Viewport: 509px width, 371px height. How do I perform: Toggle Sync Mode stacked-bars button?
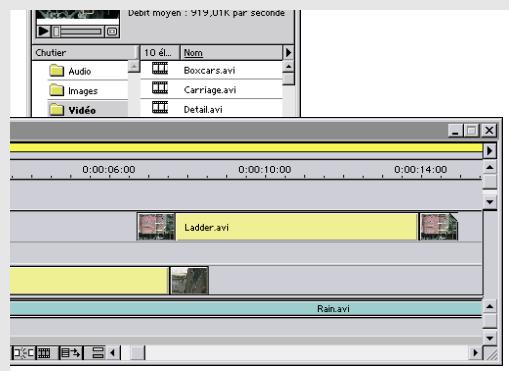97,352
